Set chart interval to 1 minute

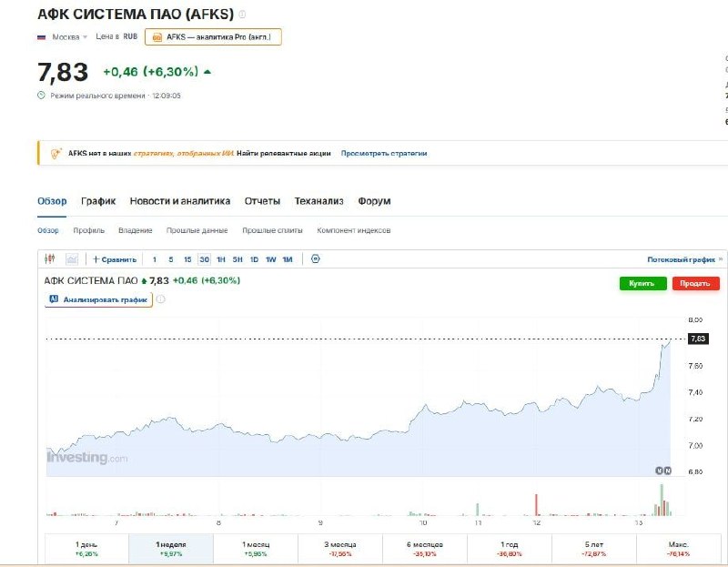click(155, 259)
